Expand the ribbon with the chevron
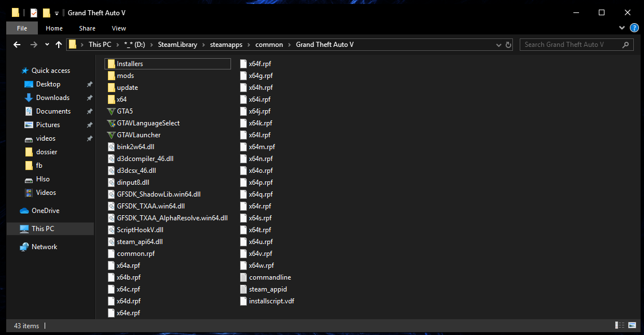 tap(622, 28)
